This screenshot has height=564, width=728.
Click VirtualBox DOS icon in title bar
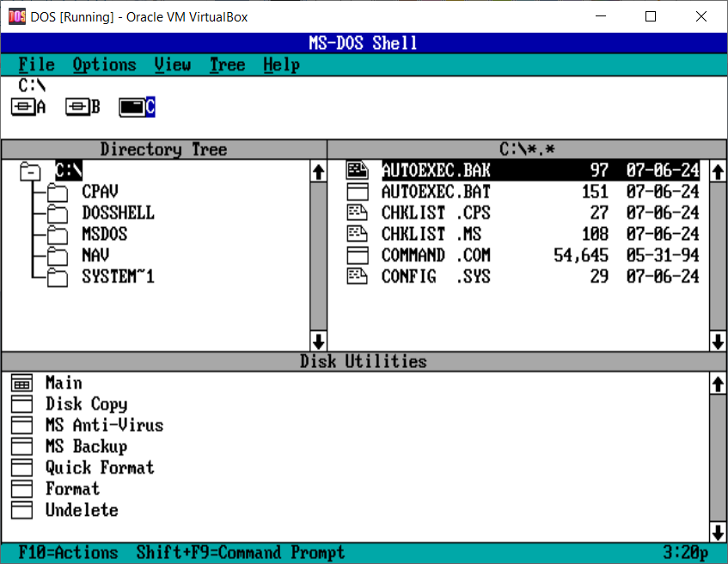17,16
